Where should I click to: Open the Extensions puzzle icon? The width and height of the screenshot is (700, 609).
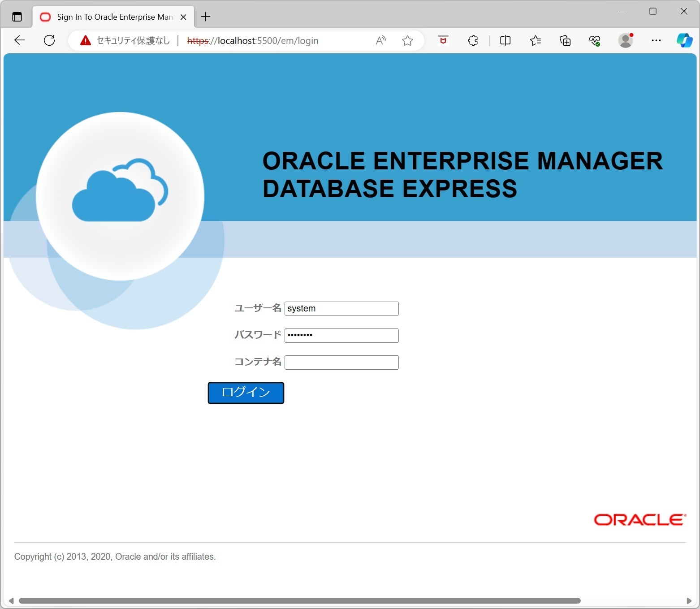473,40
